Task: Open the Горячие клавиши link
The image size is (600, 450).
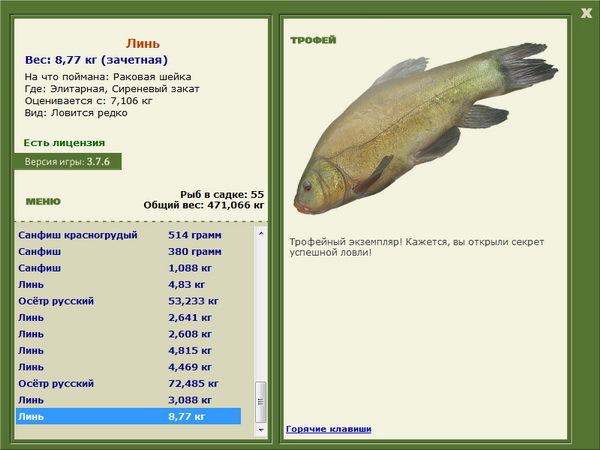Action: coord(329,429)
